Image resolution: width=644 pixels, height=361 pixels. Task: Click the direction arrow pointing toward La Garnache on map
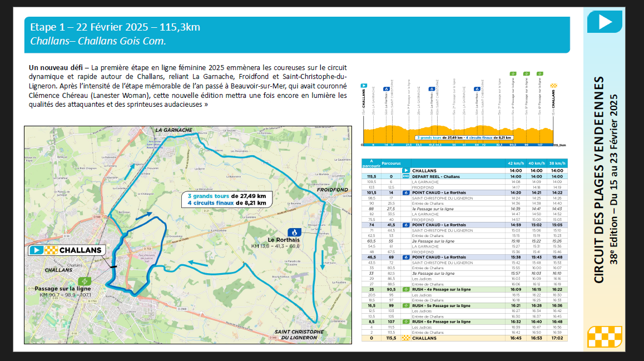point(129,171)
